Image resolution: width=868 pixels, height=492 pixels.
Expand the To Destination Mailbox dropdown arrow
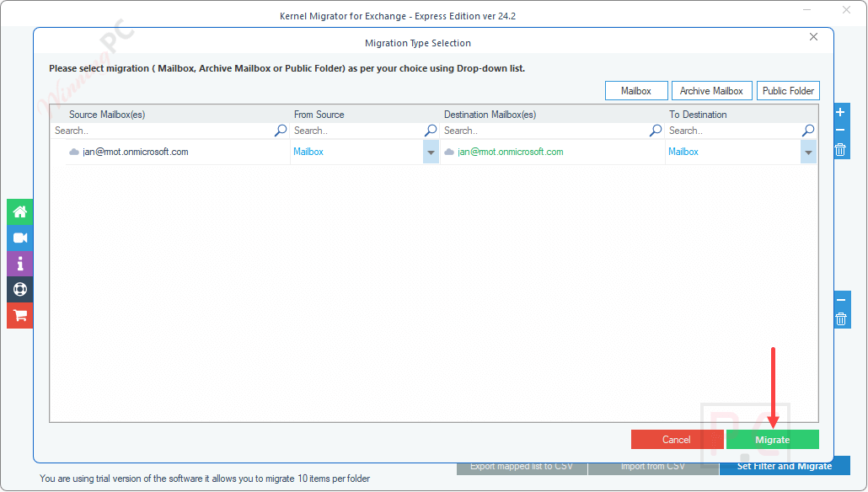click(x=808, y=152)
